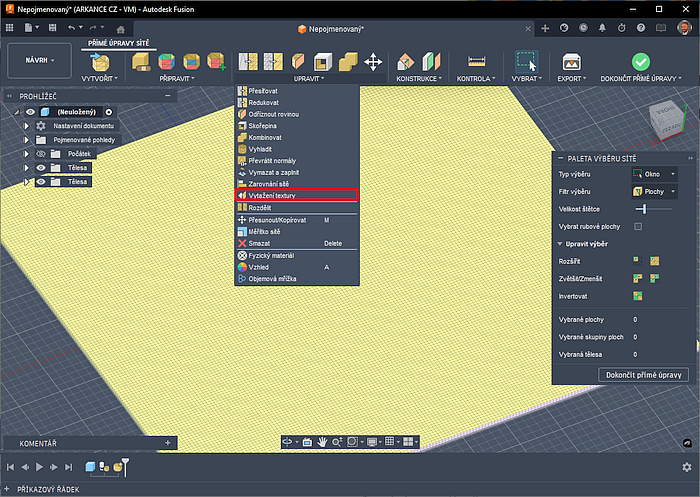Image resolution: width=700 pixels, height=497 pixels.
Task: Hide the first Tělesa folder
Action: click(42, 168)
